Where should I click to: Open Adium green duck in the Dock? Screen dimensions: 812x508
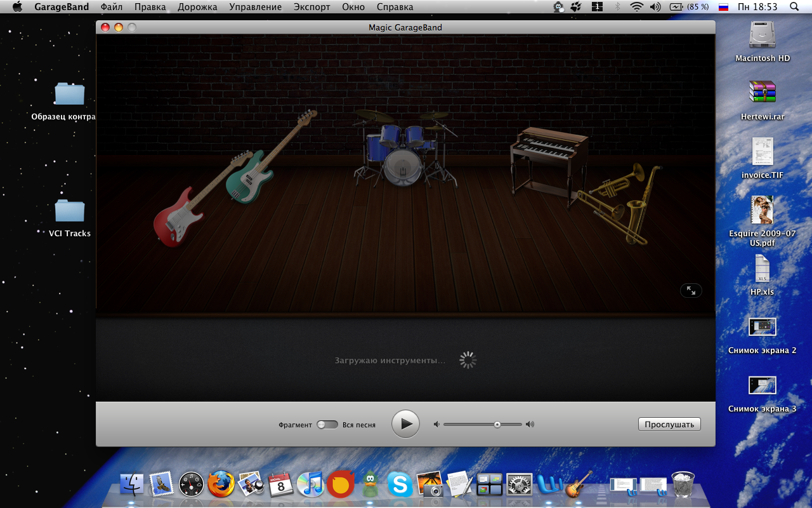tap(370, 485)
